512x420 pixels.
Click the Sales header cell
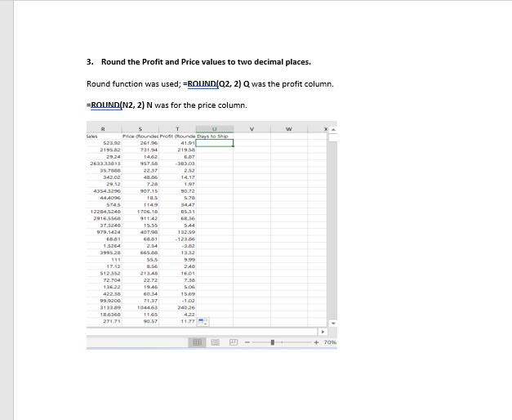105,136
